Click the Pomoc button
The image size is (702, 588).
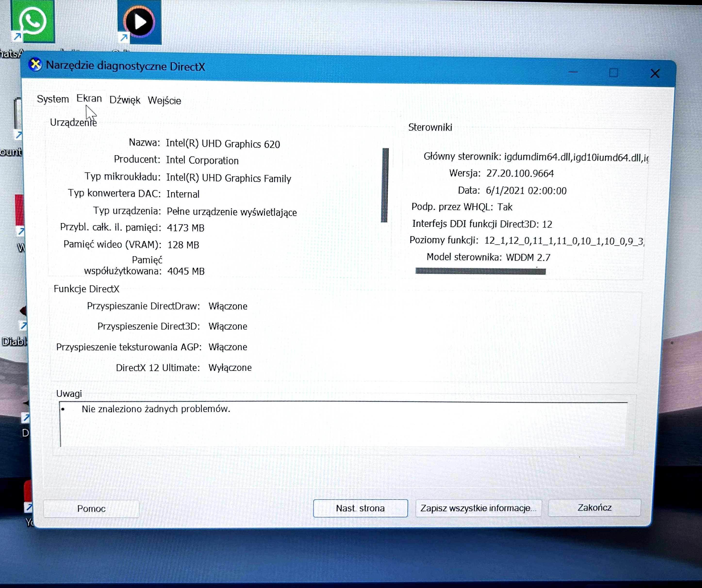(91, 508)
